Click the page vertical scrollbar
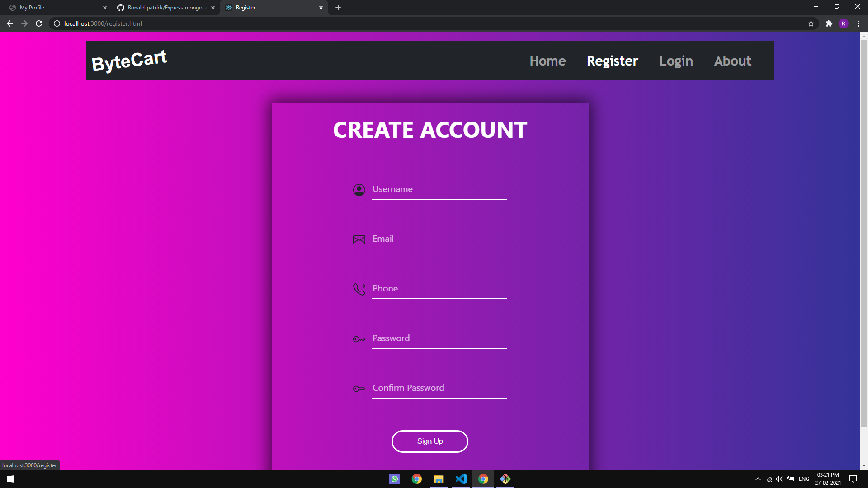Viewport: 868px width, 488px height. (864, 226)
